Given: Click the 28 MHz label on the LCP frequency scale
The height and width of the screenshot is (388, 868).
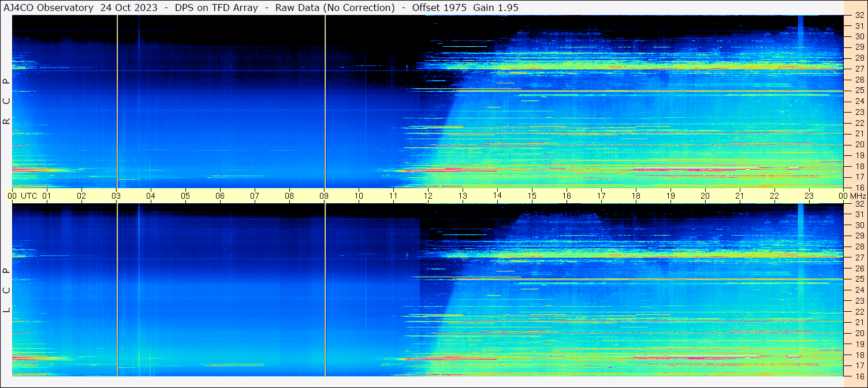Looking at the screenshot, I should [x=859, y=247].
